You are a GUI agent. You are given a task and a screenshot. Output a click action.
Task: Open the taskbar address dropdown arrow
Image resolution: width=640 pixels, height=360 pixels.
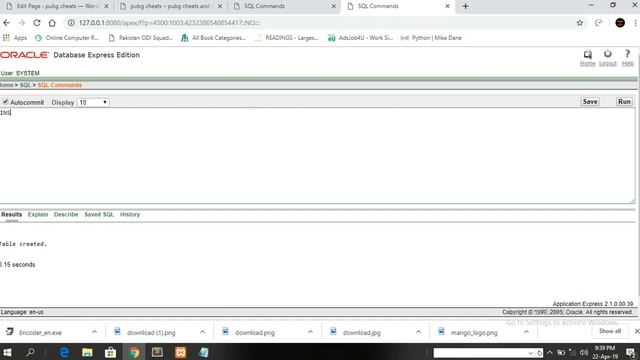pos(530,353)
